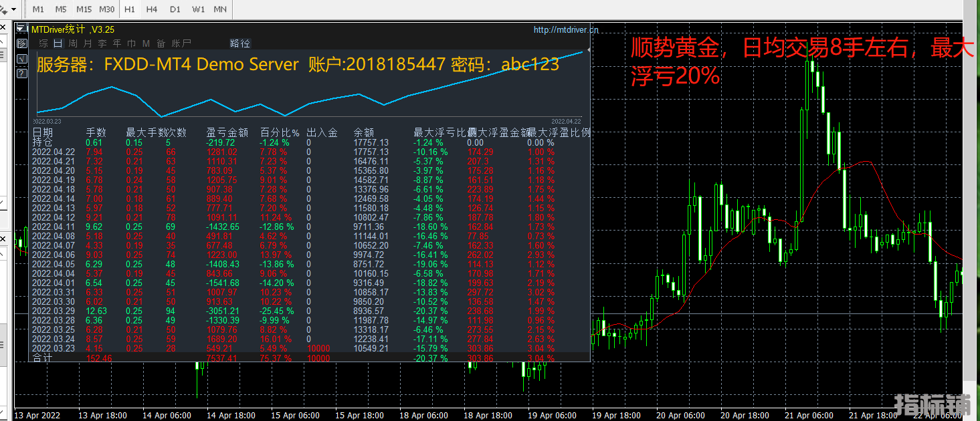980x421 pixels.
Task: Open the 综 summary tab
Action: 43,43
